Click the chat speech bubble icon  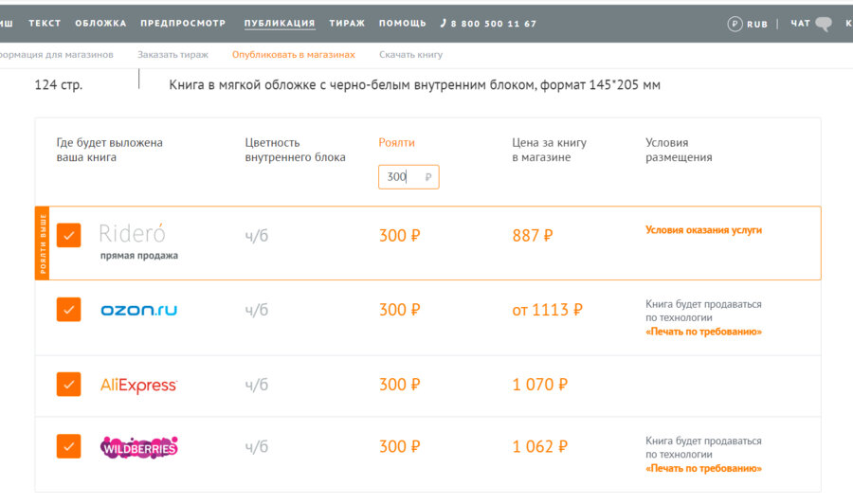[824, 24]
